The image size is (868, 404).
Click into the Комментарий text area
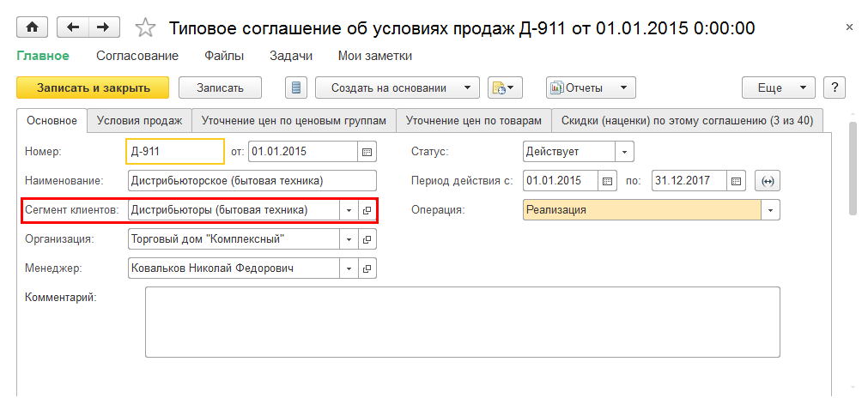click(x=462, y=321)
